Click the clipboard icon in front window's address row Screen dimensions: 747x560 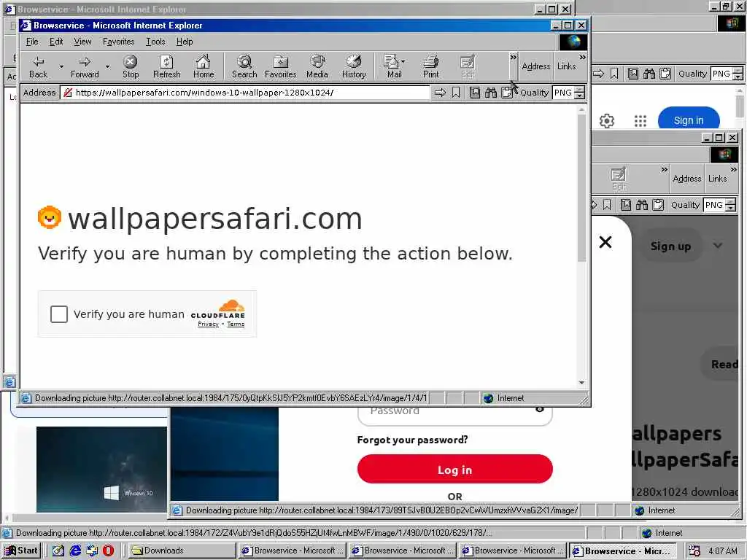[x=507, y=93]
